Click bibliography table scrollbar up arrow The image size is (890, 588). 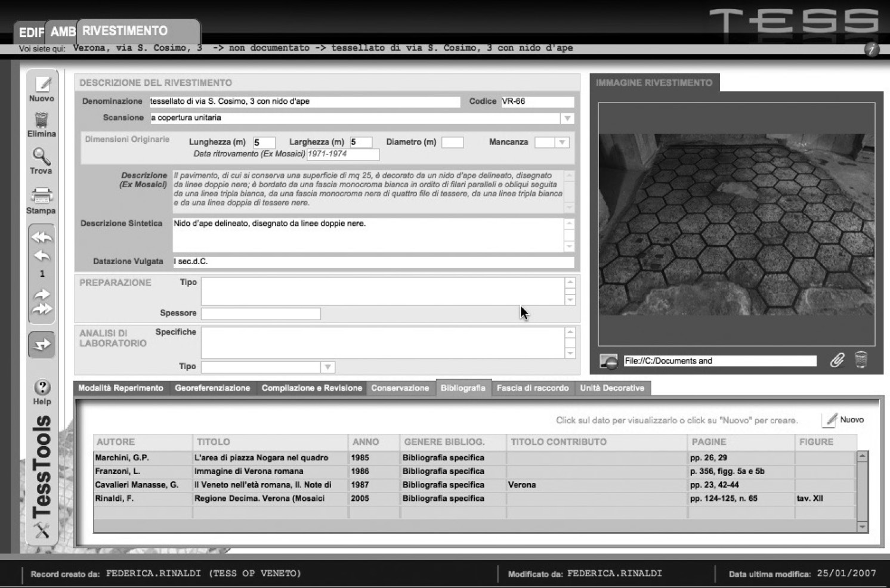point(862,456)
